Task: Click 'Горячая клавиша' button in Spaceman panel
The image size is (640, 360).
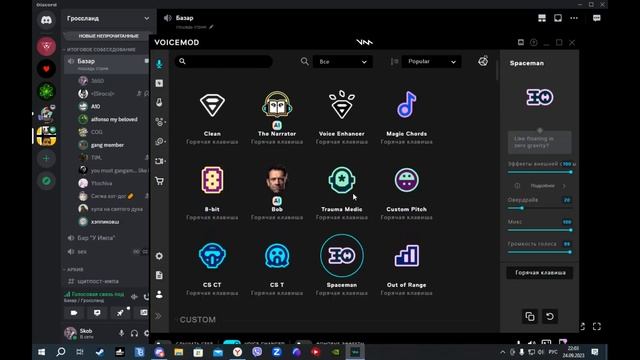Action: (x=540, y=273)
